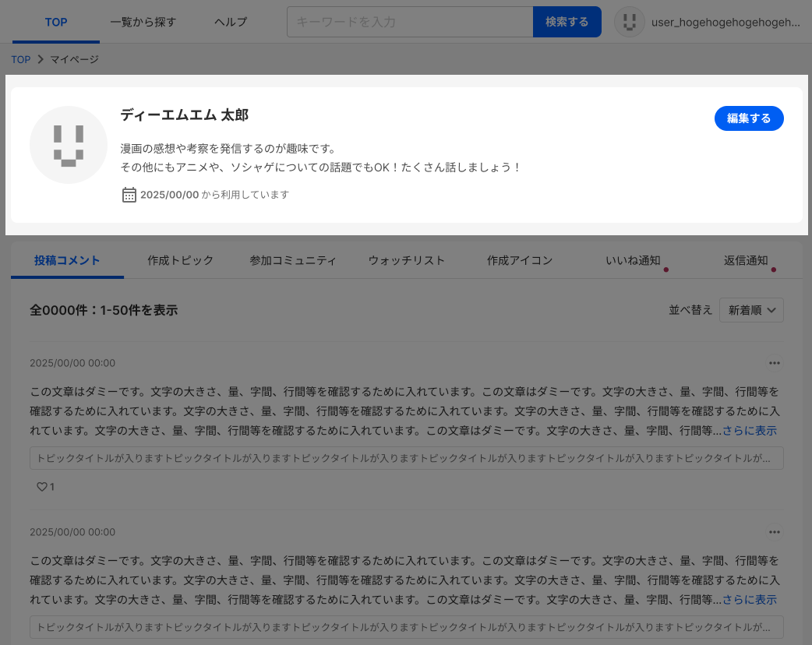Expand second comment with さらに表示
Image resolution: width=812 pixels, height=645 pixels.
pyautogui.click(x=749, y=600)
